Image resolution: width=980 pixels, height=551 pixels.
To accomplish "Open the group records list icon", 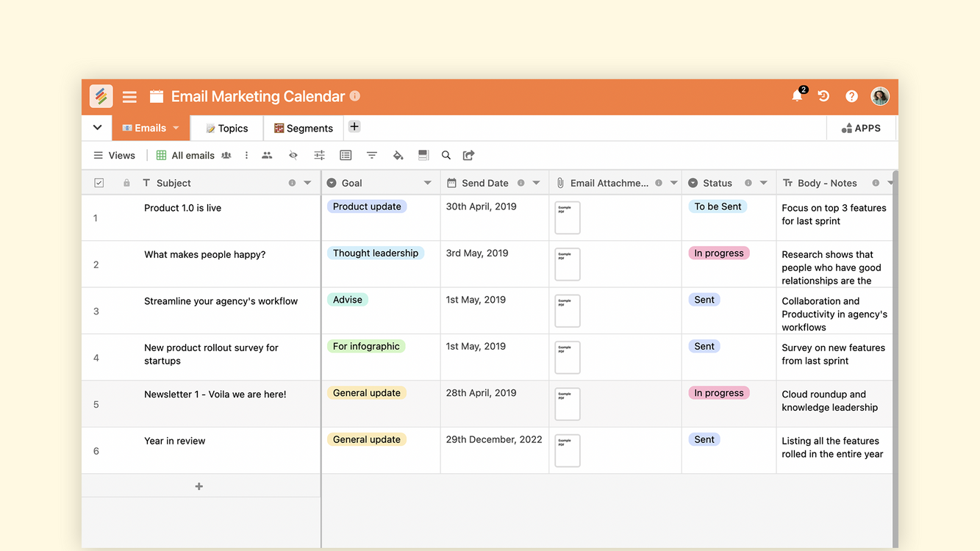I will point(346,155).
